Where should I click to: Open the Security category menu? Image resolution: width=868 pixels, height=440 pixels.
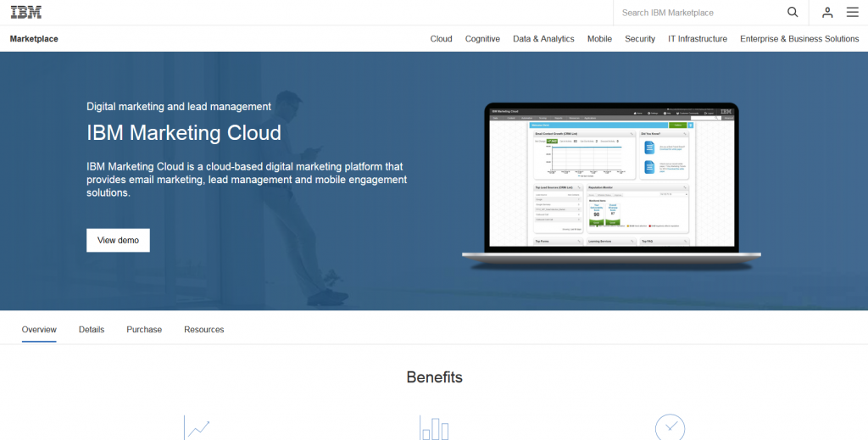pyautogui.click(x=640, y=39)
